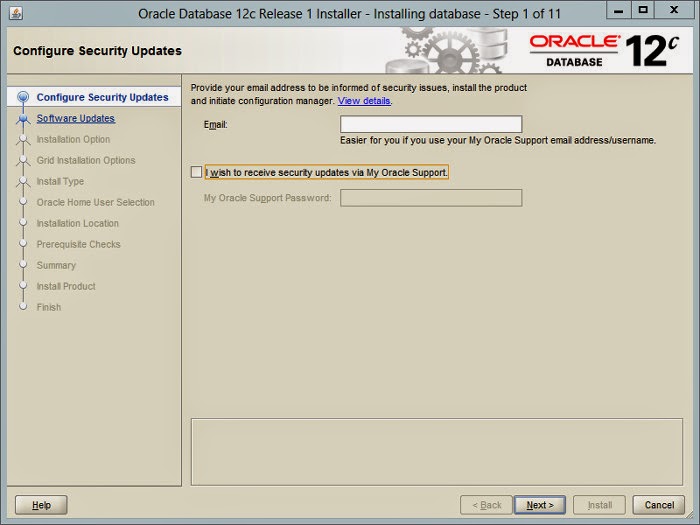Viewport: 700px width, 525px height.
Task: Proceed with the Next button
Action: (540, 505)
